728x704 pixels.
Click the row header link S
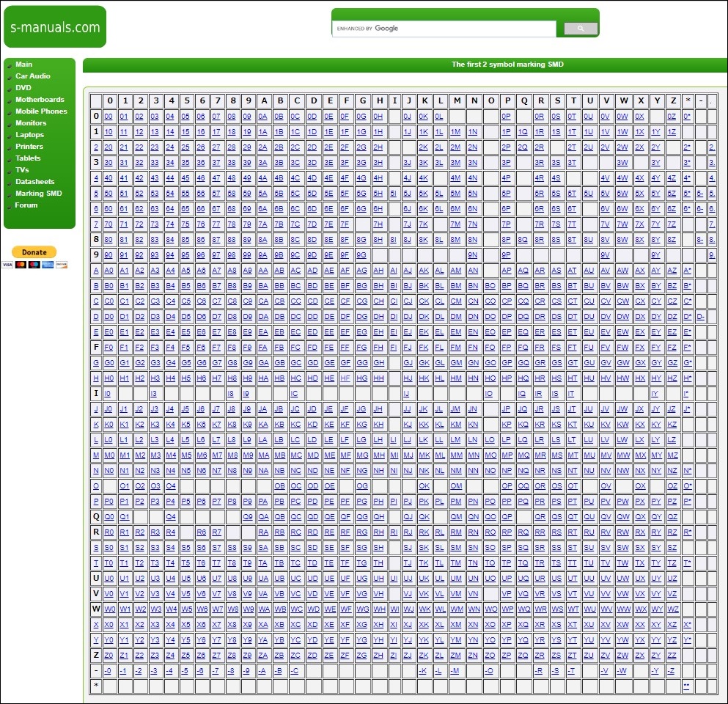click(x=96, y=548)
